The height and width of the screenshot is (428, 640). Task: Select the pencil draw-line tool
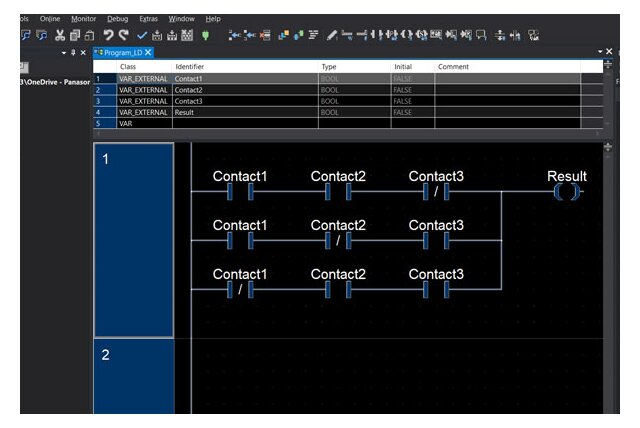(332, 35)
